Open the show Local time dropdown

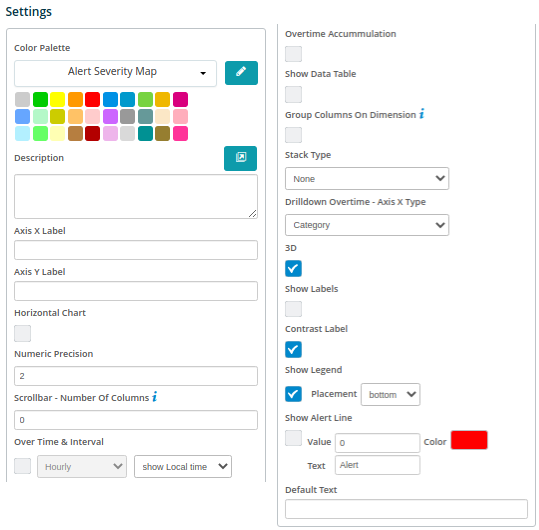click(183, 466)
